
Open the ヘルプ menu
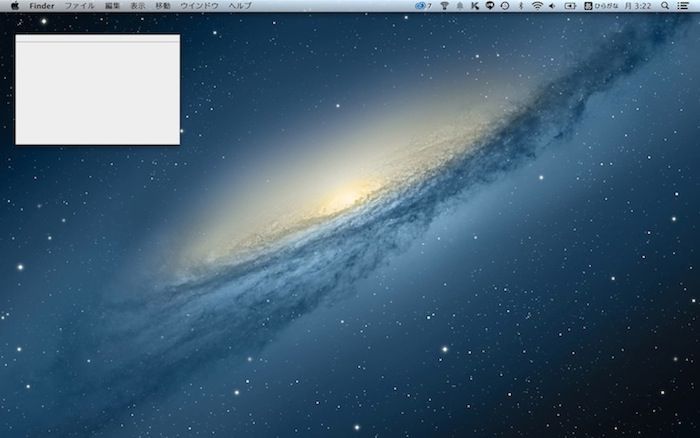pyautogui.click(x=240, y=6)
